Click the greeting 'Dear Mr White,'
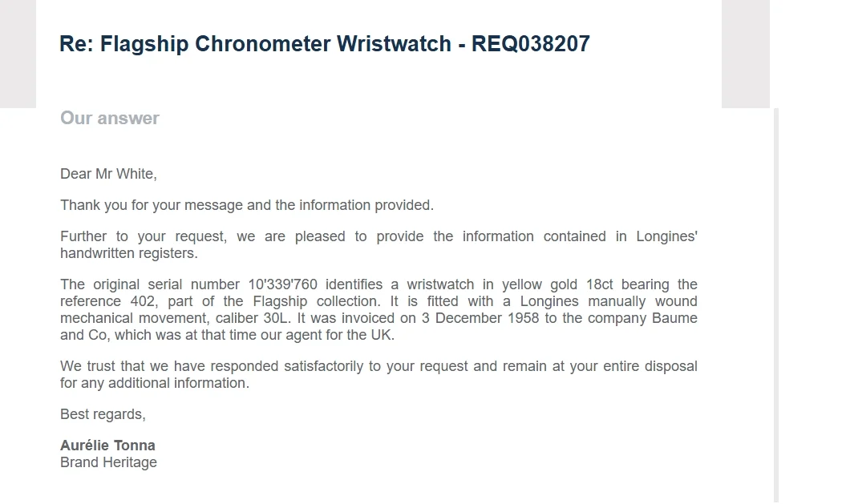This screenshot has height=504, width=842. click(x=108, y=174)
